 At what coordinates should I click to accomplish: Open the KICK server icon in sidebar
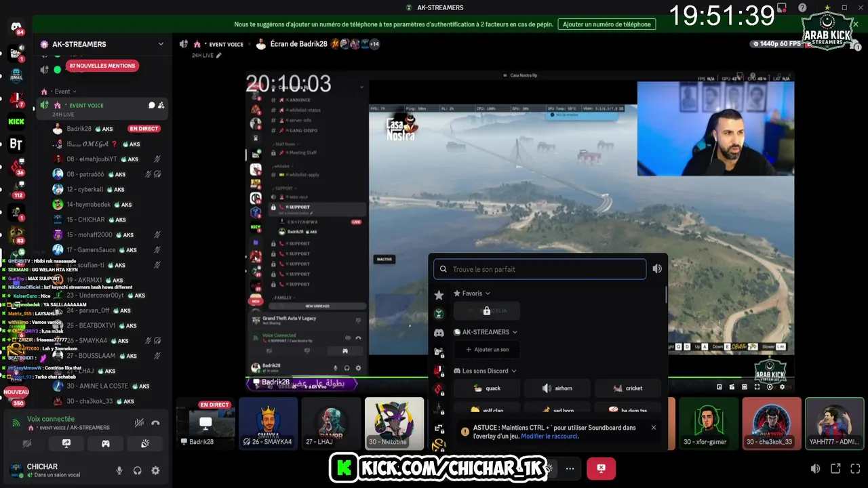click(x=16, y=121)
